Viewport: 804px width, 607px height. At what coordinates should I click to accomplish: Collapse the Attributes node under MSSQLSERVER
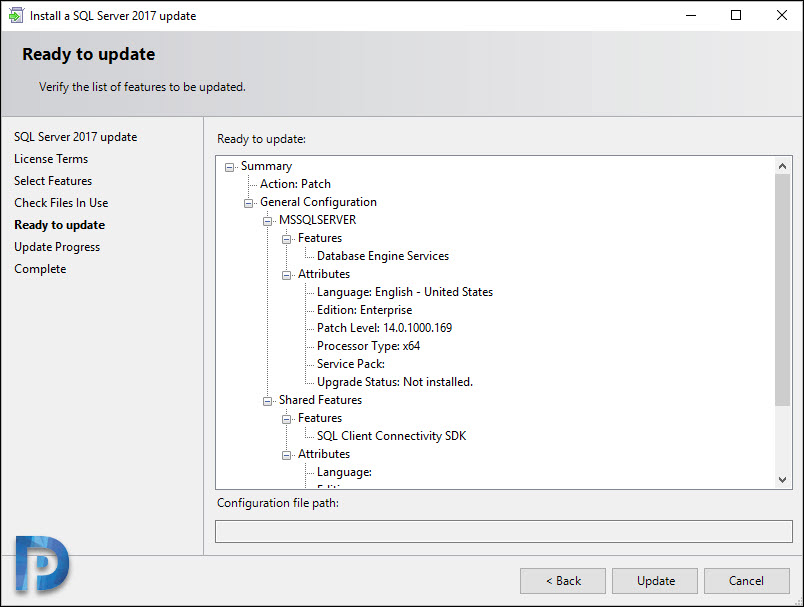tap(286, 275)
